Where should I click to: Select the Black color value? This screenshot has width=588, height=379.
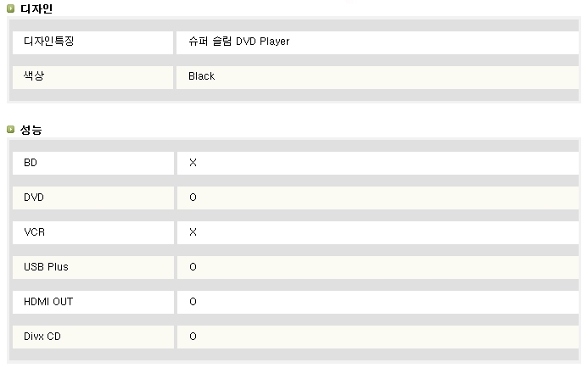point(201,76)
